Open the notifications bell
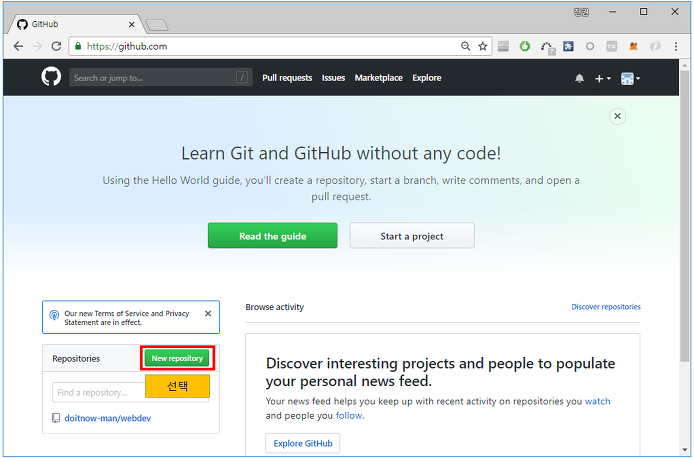Screen dimensions: 694x458 click(x=579, y=78)
